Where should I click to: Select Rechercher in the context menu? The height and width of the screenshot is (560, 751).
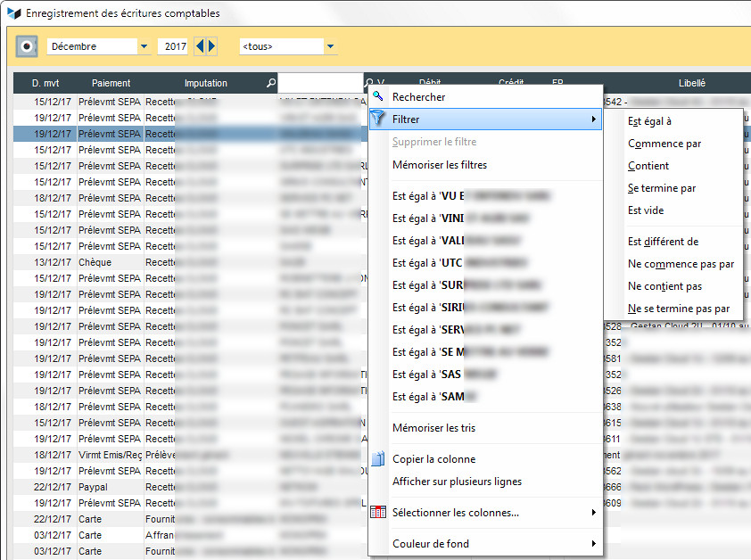(x=418, y=97)
